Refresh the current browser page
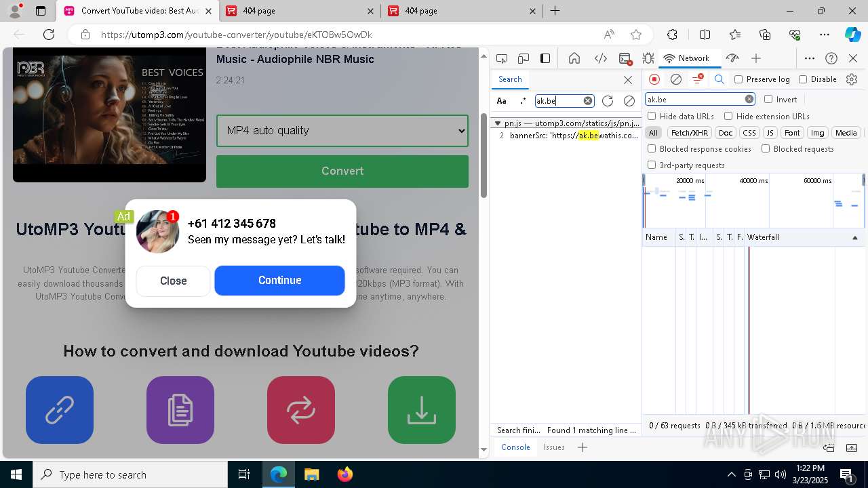This screenshot has width=868, height=488. click(x=49, y=35)
